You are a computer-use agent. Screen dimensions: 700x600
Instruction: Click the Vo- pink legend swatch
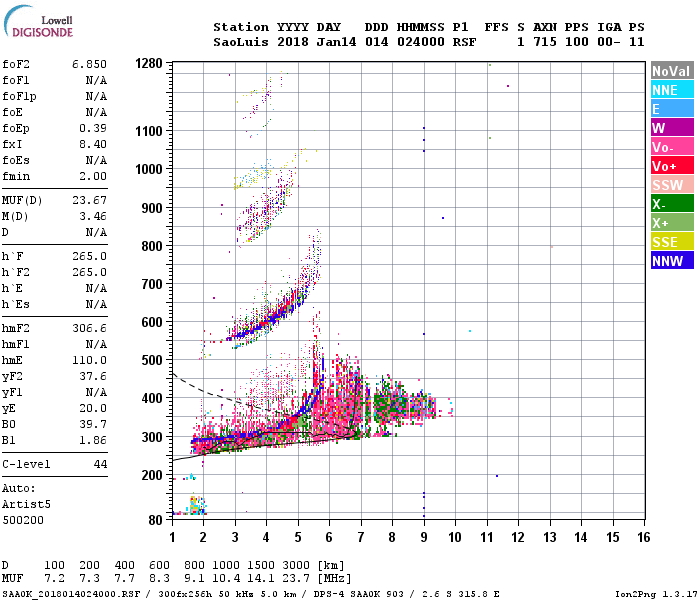[x=672, y=146]
